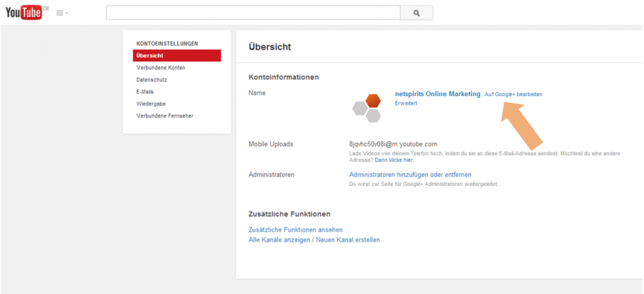Open E-Mails settings page
Screen dimensions: 644x294
(x=145, y=92)
